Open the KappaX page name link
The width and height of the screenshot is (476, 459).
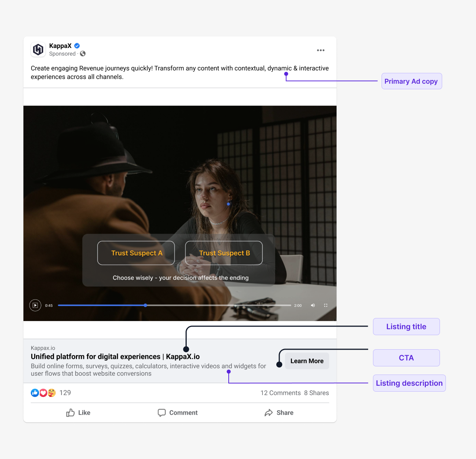60,46
